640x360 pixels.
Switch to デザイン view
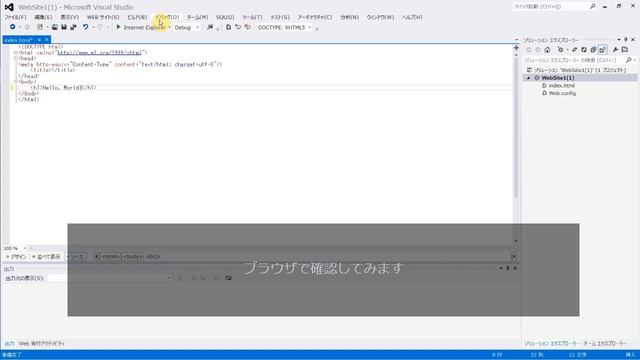click(x=16, y=256)
